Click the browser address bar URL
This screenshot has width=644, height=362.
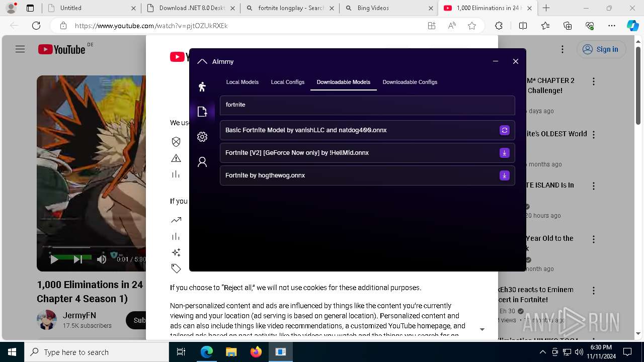[x=151, y=26]
